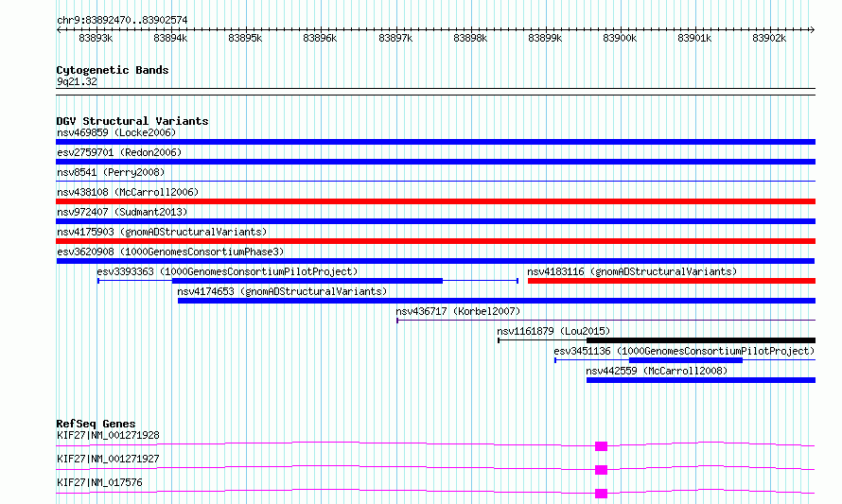Click the nsv8541 (Perry2008) label
842x504 pixels.
(111, 172)
